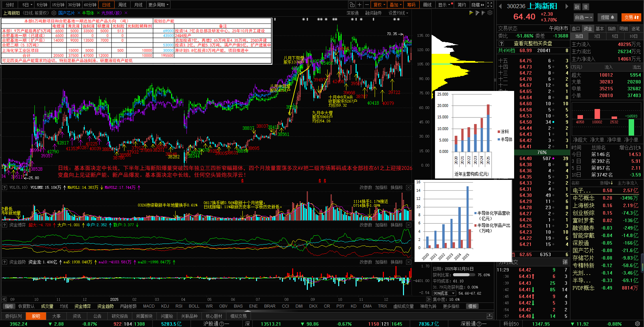Click 加指标 in the 资金趋势 panel
Screen dimensions: 644x327
tap(381, 262)
